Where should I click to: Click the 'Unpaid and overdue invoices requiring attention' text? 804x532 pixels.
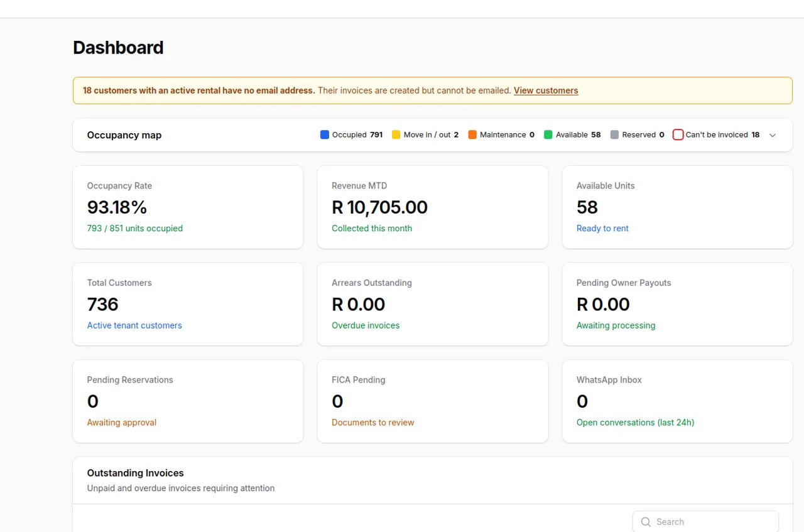[181, 488]
